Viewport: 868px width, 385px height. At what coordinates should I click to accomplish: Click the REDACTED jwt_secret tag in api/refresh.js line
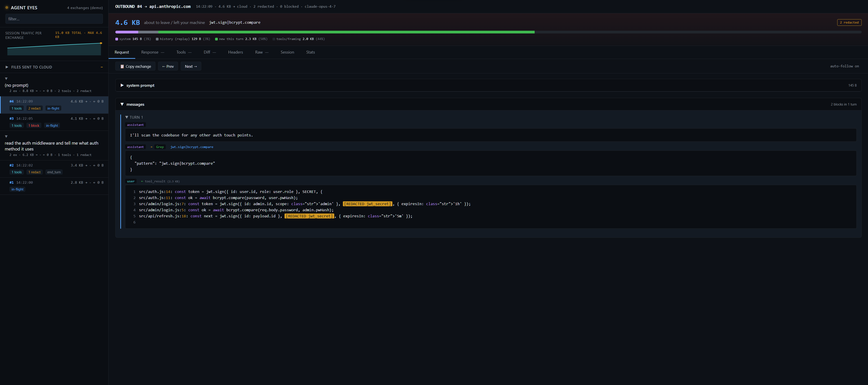pyautogui.click(x=309, y=216)
